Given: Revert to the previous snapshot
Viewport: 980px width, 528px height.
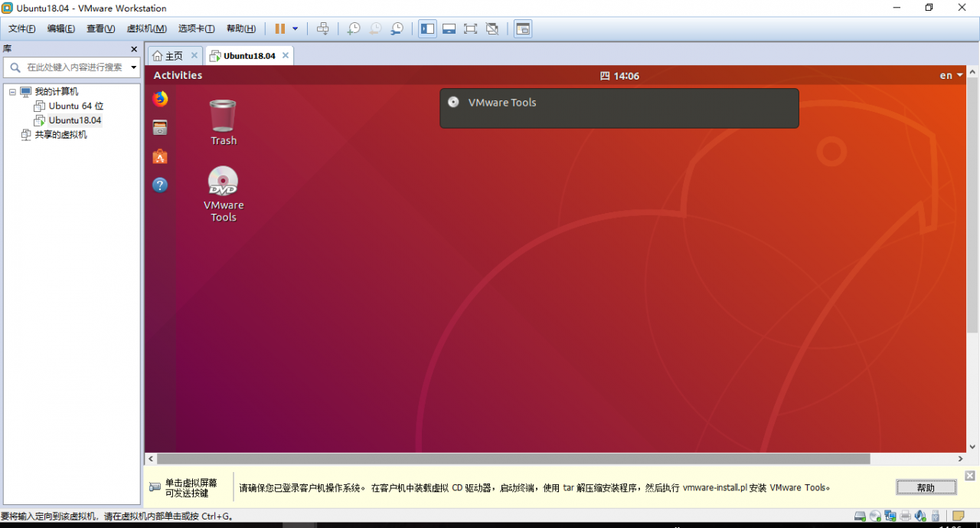Looking at the screenshot, I should (375, 29).
